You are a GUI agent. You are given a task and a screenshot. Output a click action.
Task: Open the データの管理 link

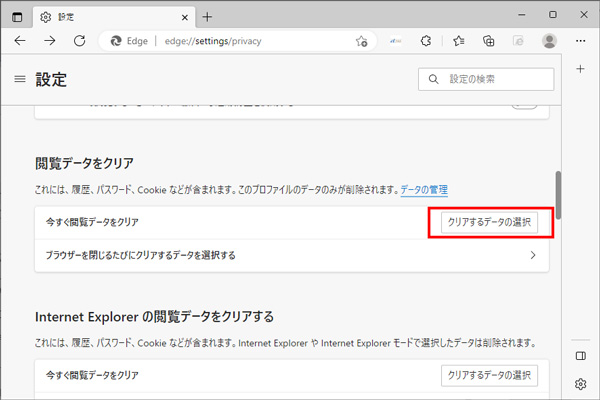click(424, 190)
